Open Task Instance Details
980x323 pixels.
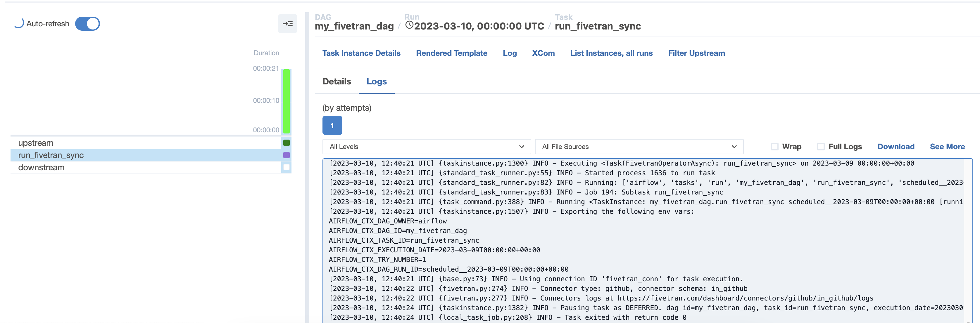[x=361, y=53]
